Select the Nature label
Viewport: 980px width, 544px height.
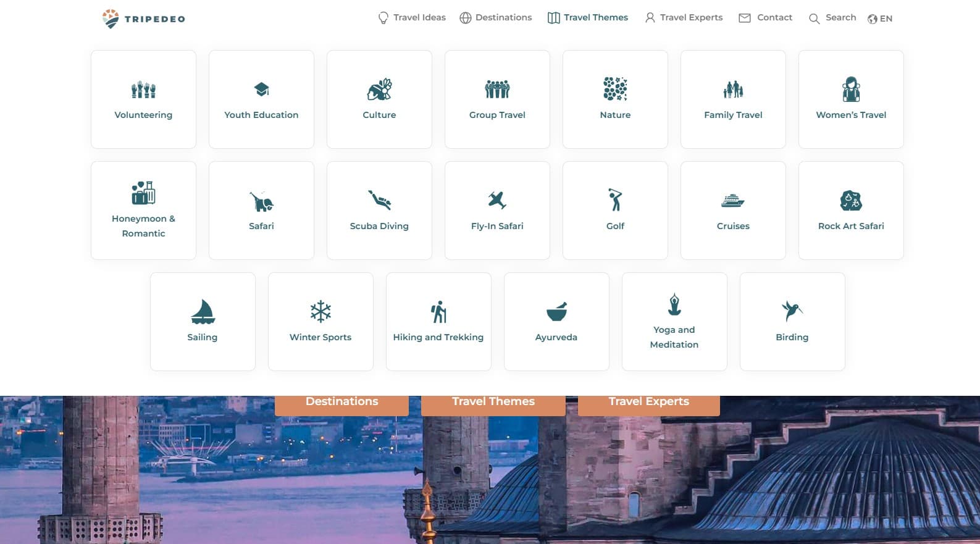tap(615, 115)
